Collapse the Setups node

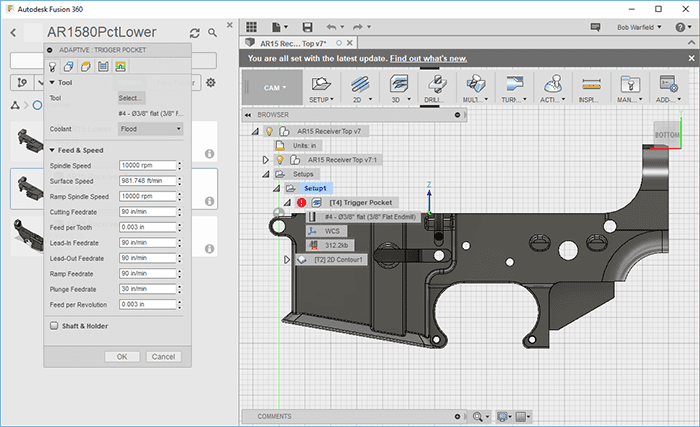[266, 174]
